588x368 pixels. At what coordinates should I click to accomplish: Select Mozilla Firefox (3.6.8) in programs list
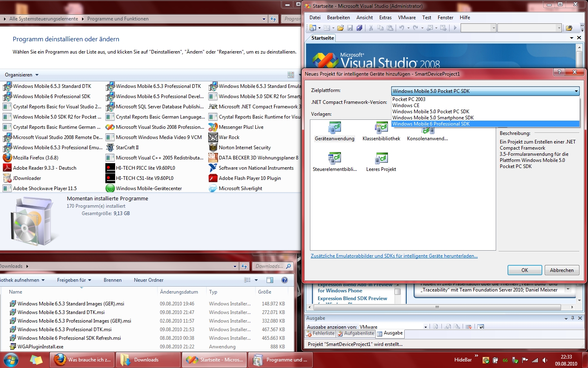pos(36,158)
